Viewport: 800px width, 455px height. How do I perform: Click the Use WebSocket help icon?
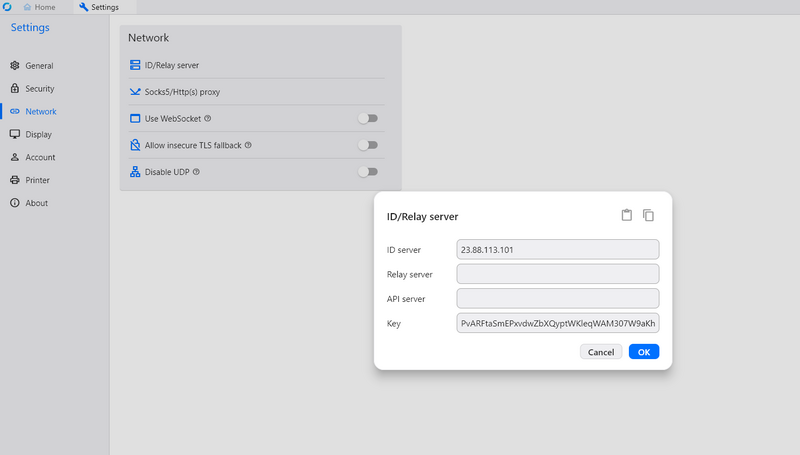(x=208, y=118)
